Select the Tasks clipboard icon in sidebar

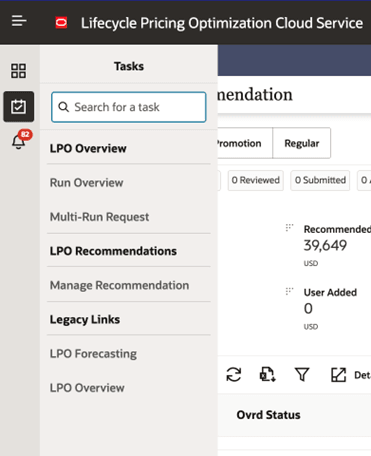coord(19,107)
